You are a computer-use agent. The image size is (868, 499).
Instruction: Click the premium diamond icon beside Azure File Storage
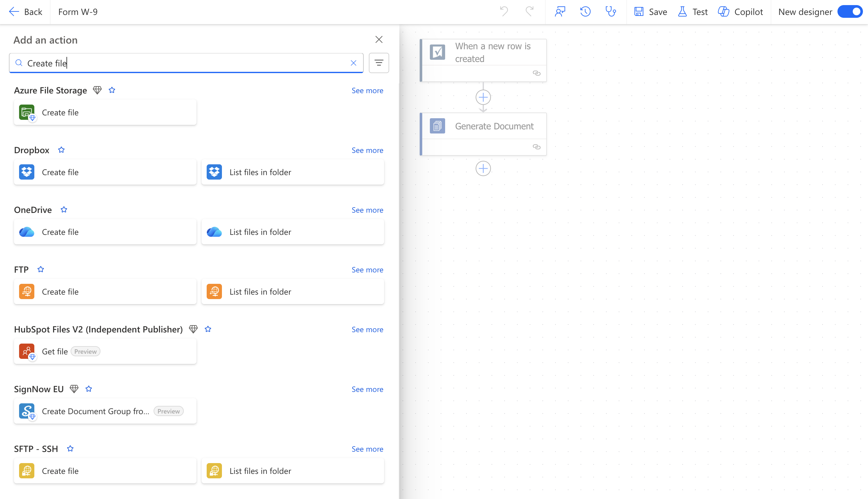[97, 90]
